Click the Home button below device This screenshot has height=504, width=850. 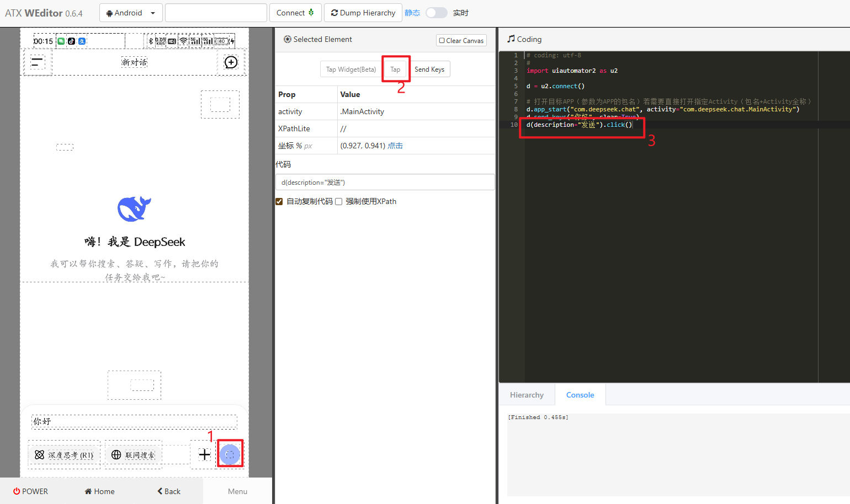click(99, 491)
